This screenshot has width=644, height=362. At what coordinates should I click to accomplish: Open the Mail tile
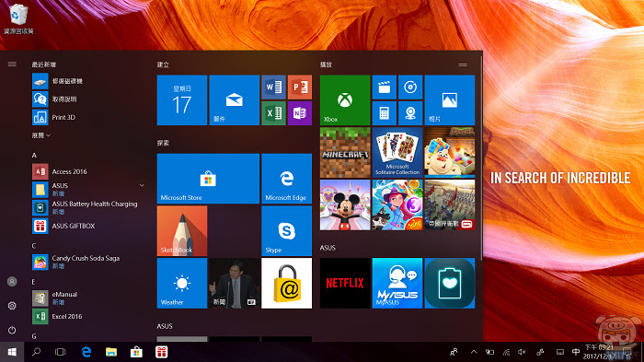click(x=234, y=100)
